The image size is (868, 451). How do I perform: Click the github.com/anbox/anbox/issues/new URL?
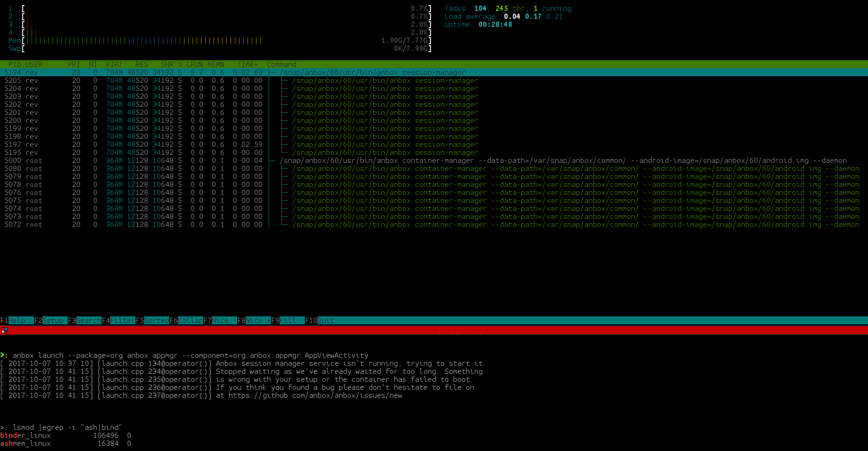click(315, 395)
